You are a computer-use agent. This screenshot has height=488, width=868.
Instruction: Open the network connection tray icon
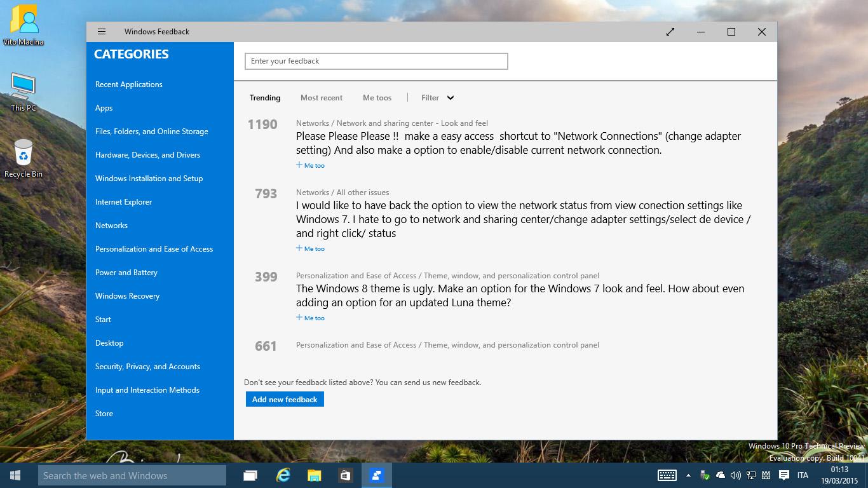point(751,475)
